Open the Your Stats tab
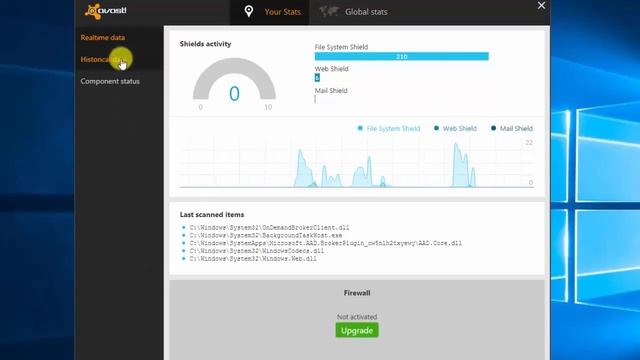Image resolution: width=640 pixels, height=360 pixels. coord(269,12)
